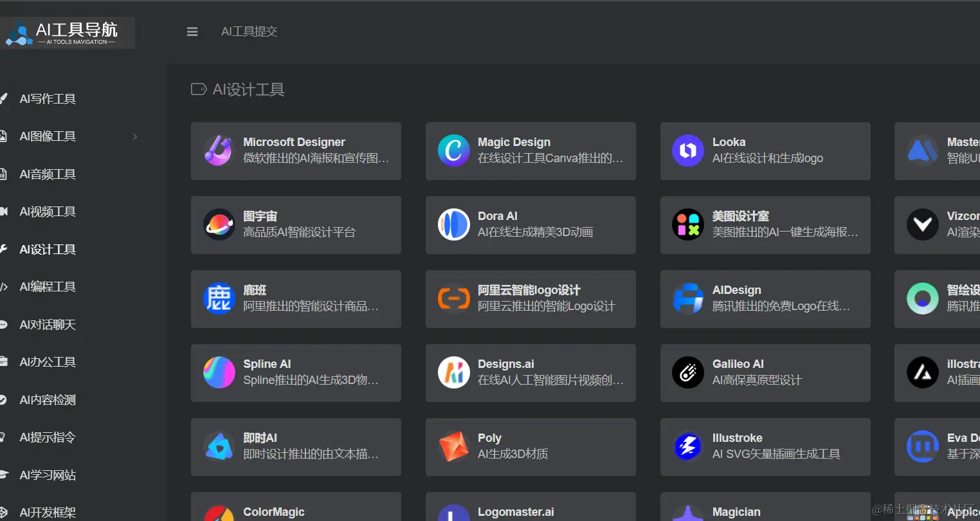Click the illostration black triangle logo icon
The height and width of the screenshot is (521, 980).
pyautogui.click(x=923, y=372)
